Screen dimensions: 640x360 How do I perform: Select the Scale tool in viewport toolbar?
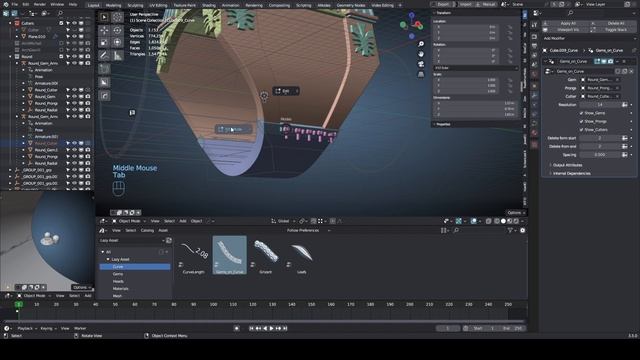pyautogui.click(x=104, y=42)
